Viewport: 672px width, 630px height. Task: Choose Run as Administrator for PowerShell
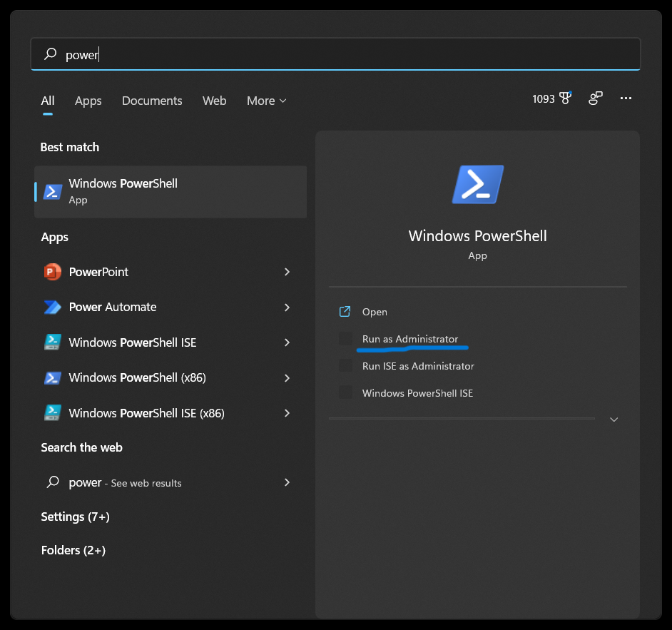coord(409,339)
